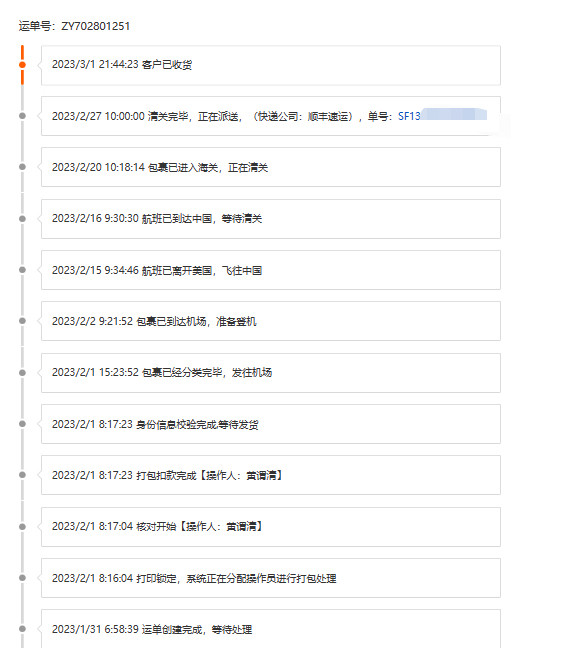Screen dimensions: 575x648
Task: Click the waybill number ZY702801251
Action: tap(95, 26)
